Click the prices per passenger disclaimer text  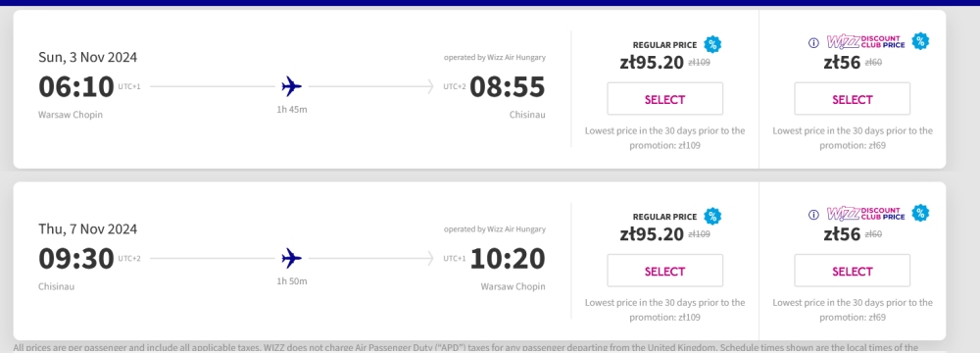(465, 347)
